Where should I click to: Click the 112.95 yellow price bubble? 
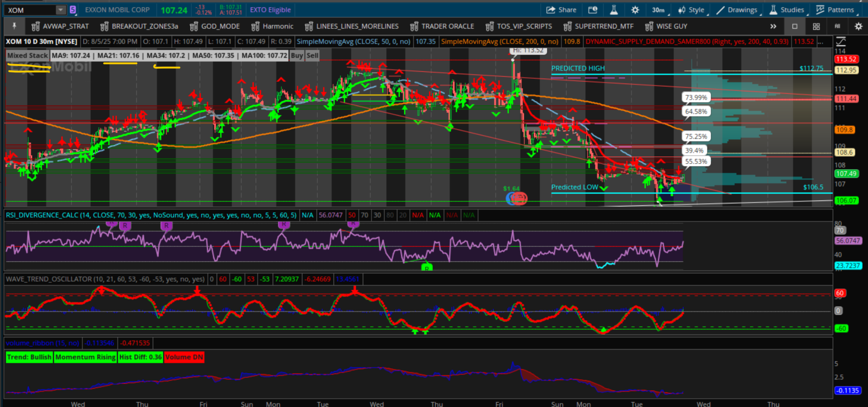tap(846, 70)
